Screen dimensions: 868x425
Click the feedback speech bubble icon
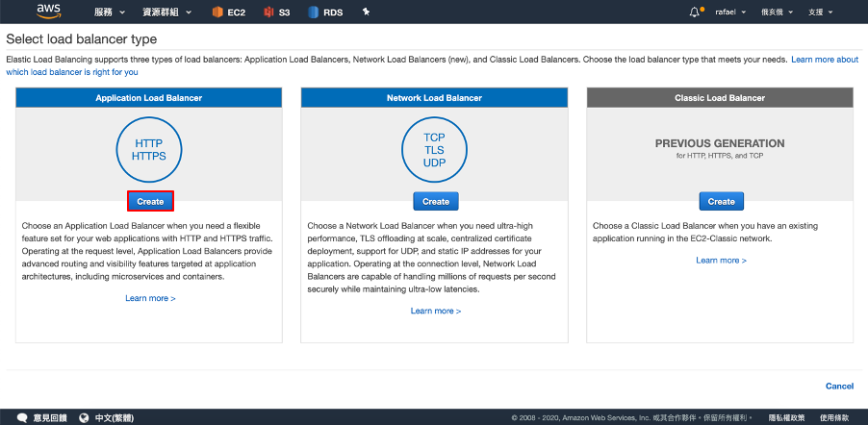coord(23,418)
